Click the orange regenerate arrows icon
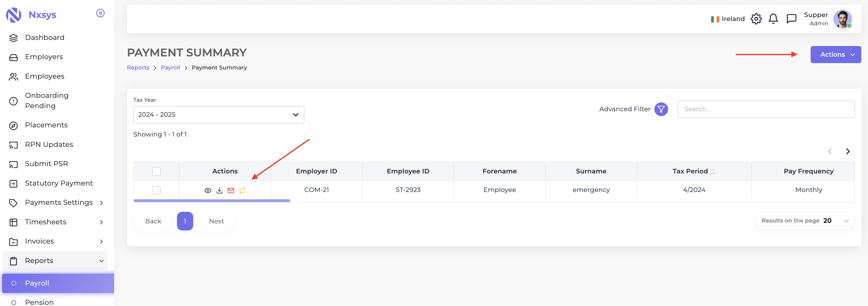This screenshot has height=306, width=868. 242,190
